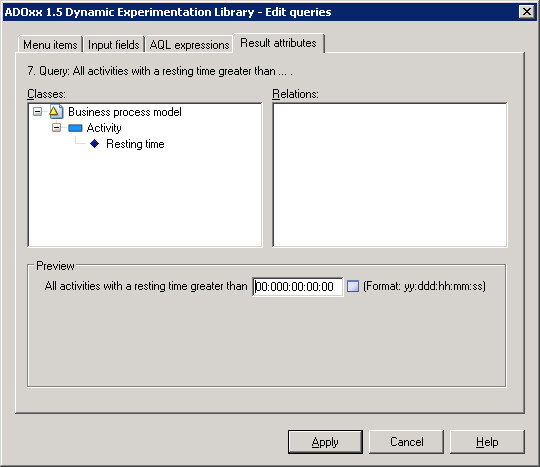This screenshot has width=540, height=467.
Task: Collapse the Business process model node
Action: [x=38, y=112]
